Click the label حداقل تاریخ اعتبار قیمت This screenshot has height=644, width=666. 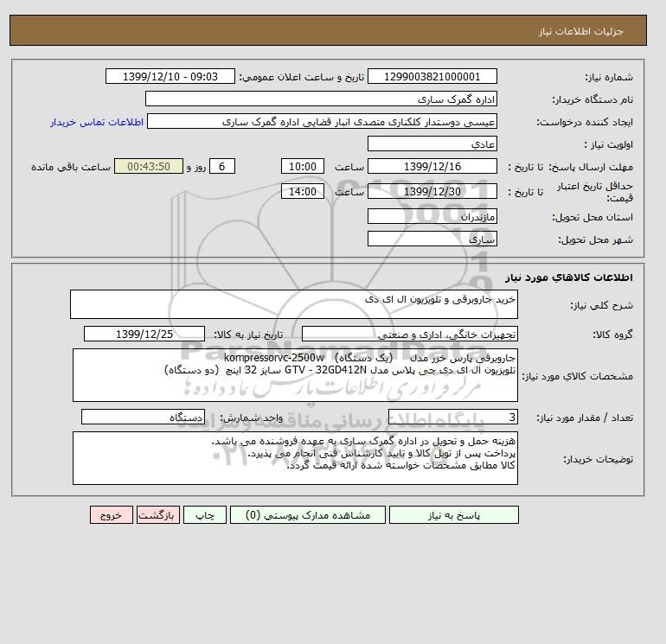[595, 192]
